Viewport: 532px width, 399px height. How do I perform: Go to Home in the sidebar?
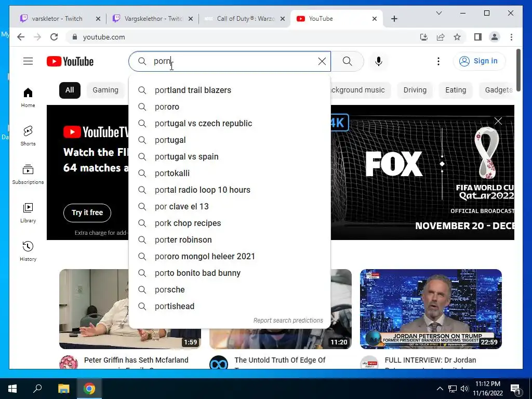(x=28, y=97)
